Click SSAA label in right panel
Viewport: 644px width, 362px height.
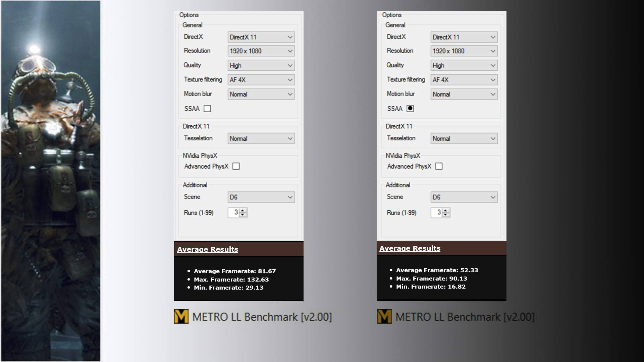(395, 109)
